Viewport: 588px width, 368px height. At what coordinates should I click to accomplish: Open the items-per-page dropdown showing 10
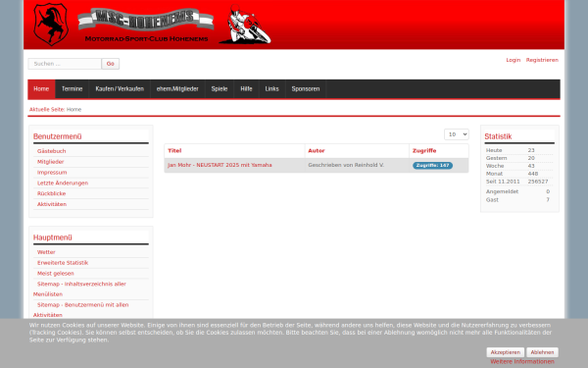pyautogui.click(x=457, y=134)
